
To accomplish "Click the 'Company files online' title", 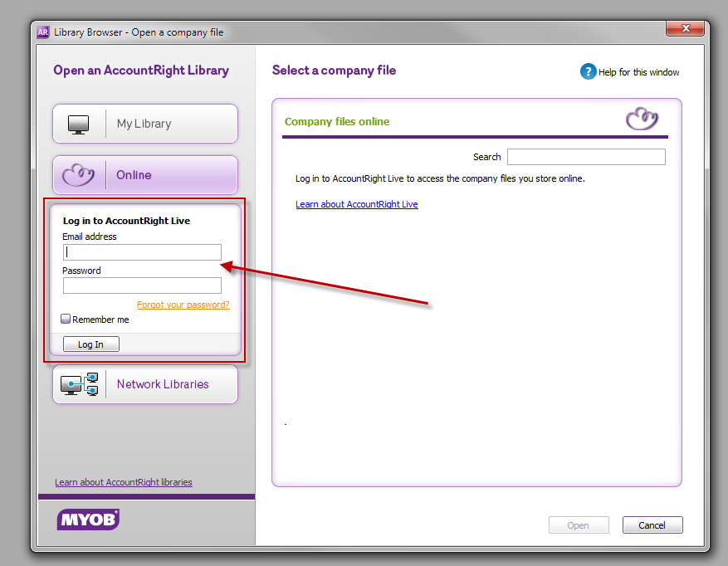I will (337, 122).
